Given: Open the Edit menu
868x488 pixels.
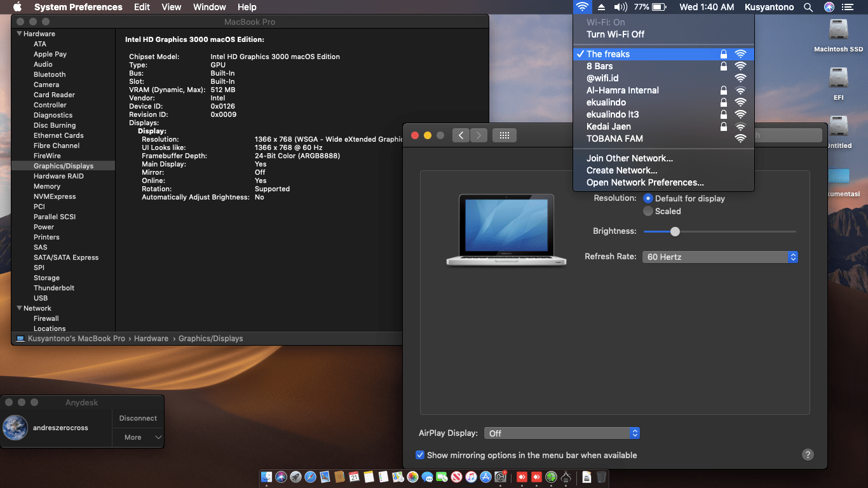Looking at the screenshot, I should [x=142, y=7].
